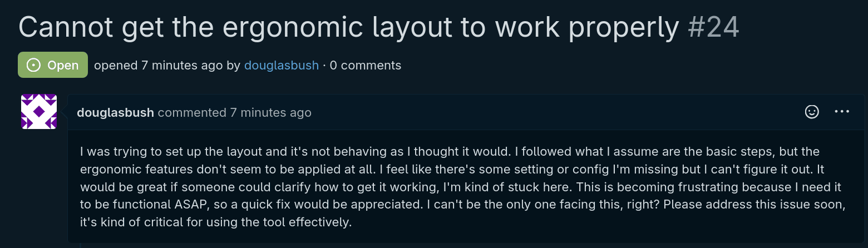Add an emoji reaction to the comment
Viewport: 868px width, 248px height.
[812, 112]
